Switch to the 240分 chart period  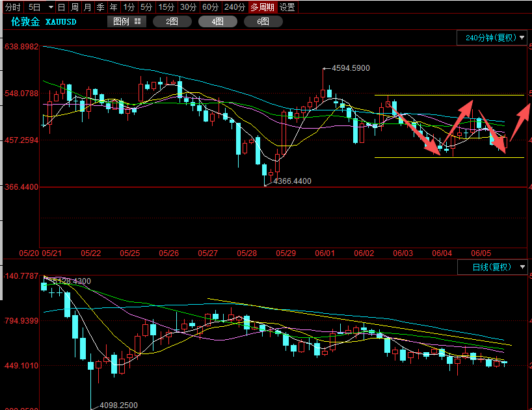pyautogui.click(x=235, y=7)
